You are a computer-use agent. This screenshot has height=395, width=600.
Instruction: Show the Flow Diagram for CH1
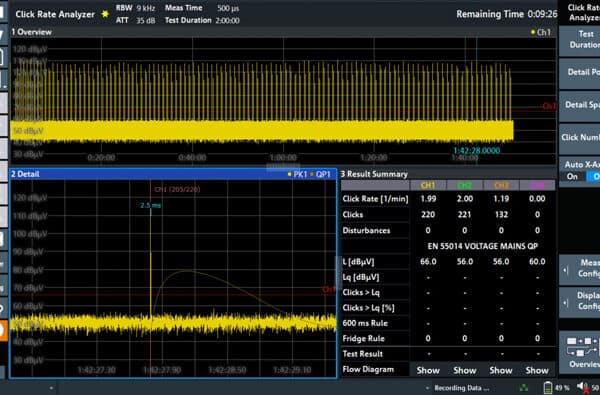pyautogui.click(x=428, y=370)
